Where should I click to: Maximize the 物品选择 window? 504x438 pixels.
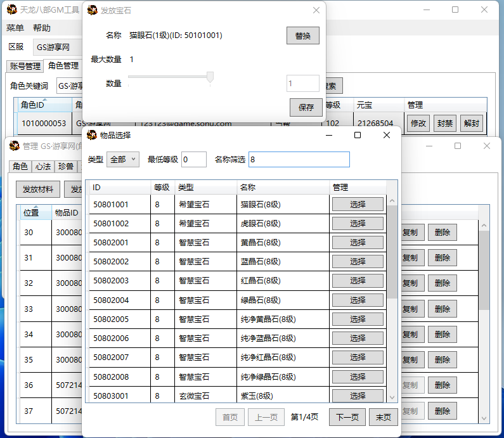pyautogui.click(x=358, y=135)
